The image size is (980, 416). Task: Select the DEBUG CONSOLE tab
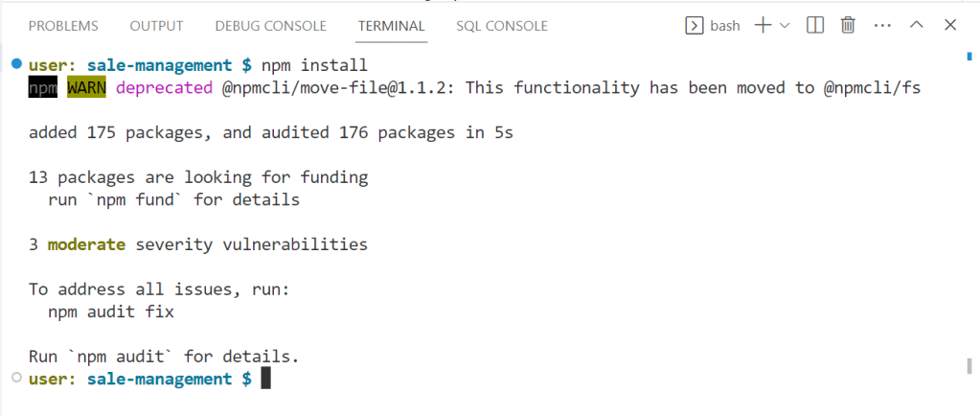pyautogui.click(x=270, y=26)
